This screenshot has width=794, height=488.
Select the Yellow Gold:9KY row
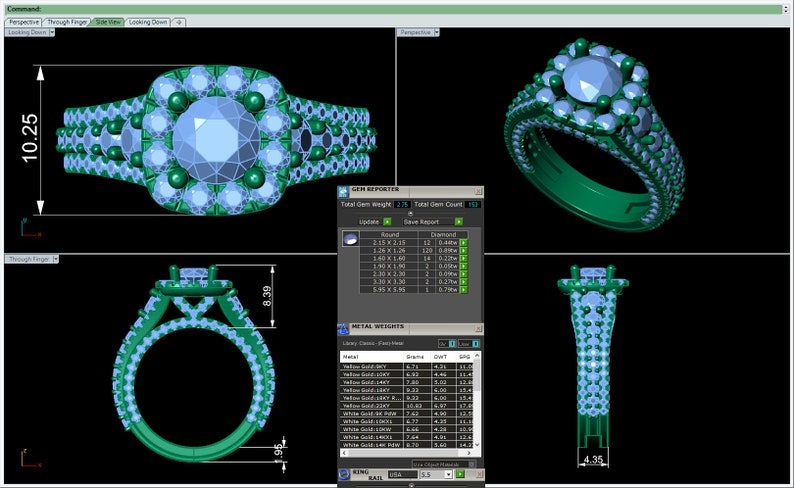click(x=407, y=367)
